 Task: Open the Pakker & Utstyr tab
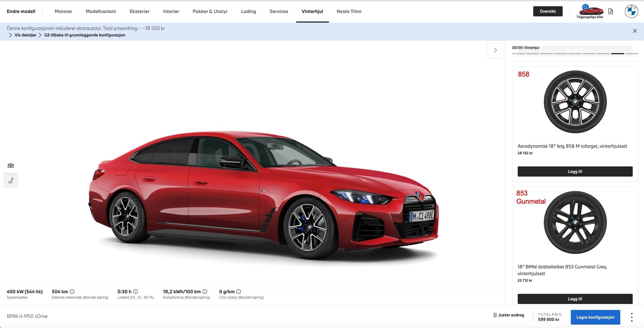(x=210, y=11)
